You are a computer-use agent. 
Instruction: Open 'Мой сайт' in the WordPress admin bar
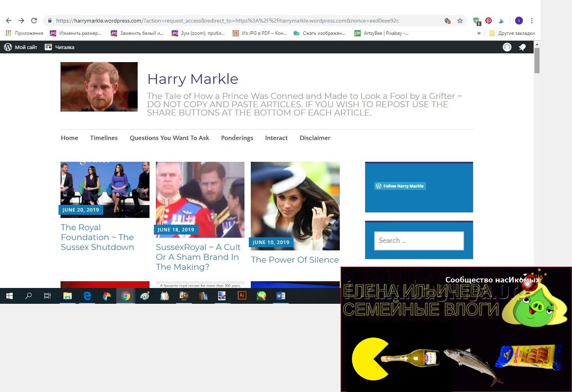tap(21, 47)
